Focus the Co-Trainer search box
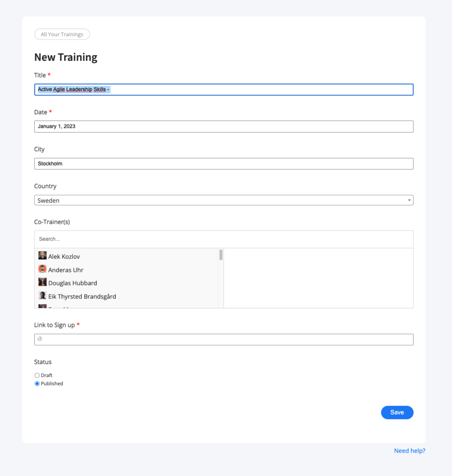This screenshot has height=476, width=452. tap(224, 239)
